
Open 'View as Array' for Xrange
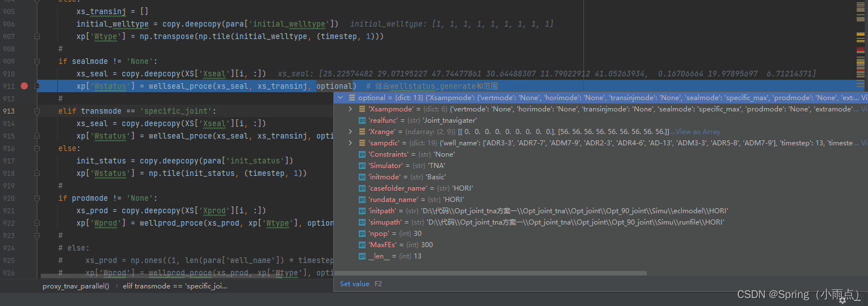click(697, 132)
